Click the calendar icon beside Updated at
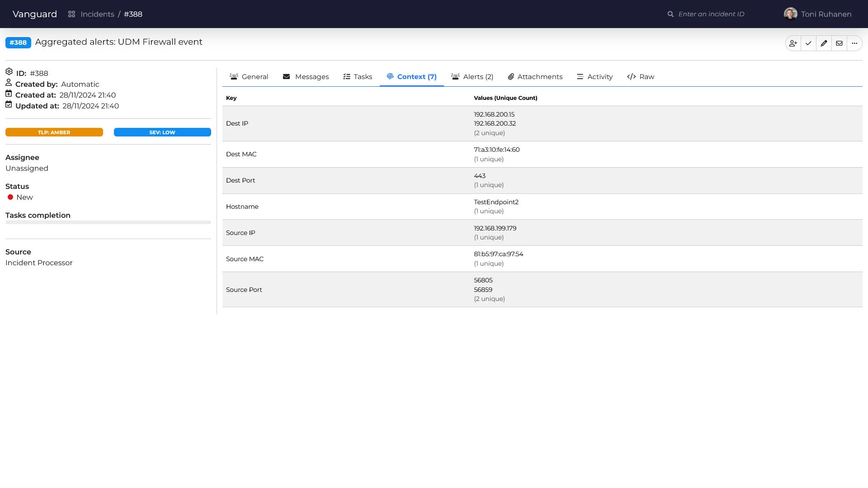868x488 pixels. (9, 104)
